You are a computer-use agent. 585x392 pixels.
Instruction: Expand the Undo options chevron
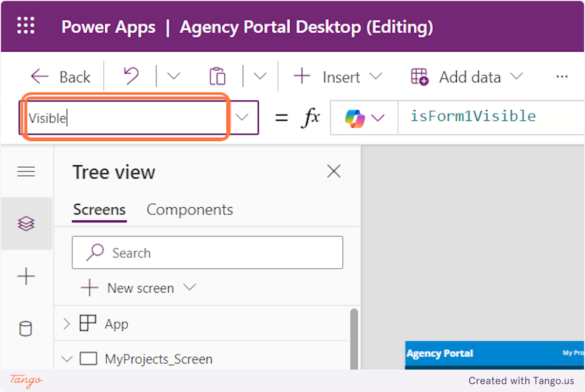tap(174, 77)
